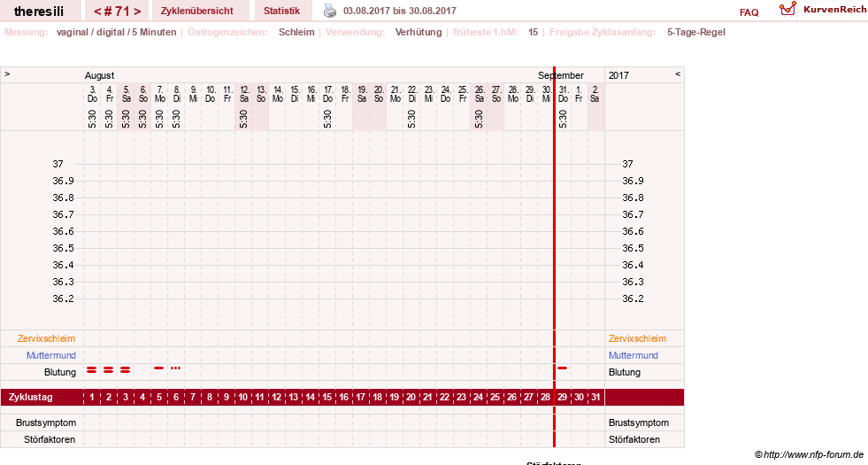Click the right chart navigation arrow beside 2017
Screen dimensions: 868x465
pyautogui.click(x=678, y=74)
